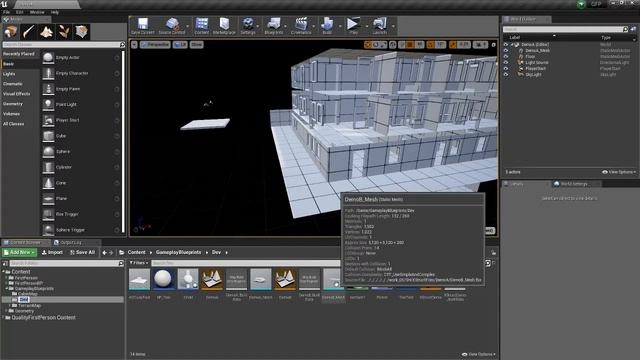Toggle visibility eye for the Light Source row

(506, 62)
